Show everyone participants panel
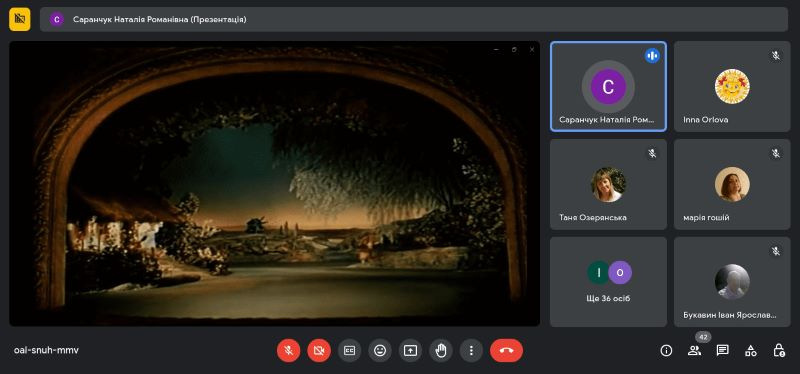Screen dimensions: 800x374 (694, 351)
